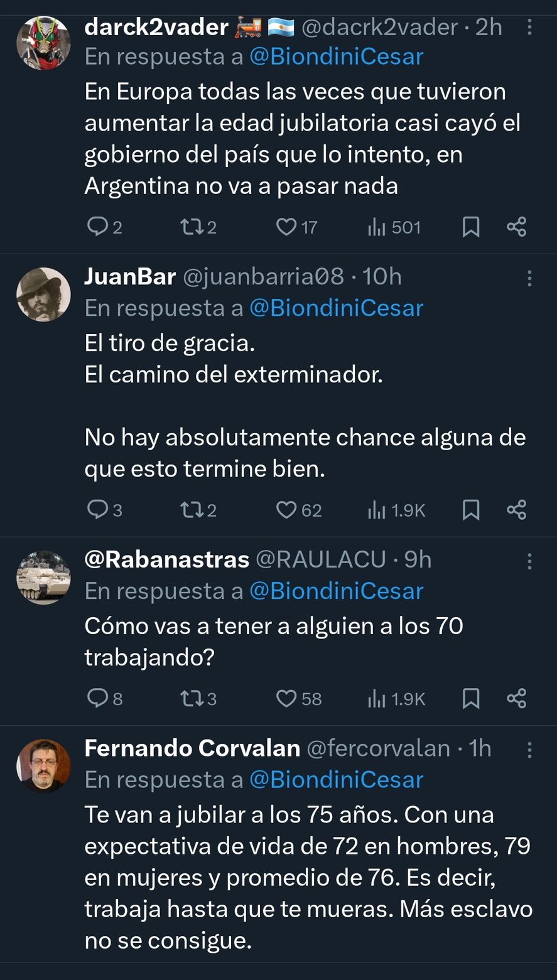Open Fernando Corvalan's profile picture
The image size is (557, 980).
[43, 766]
